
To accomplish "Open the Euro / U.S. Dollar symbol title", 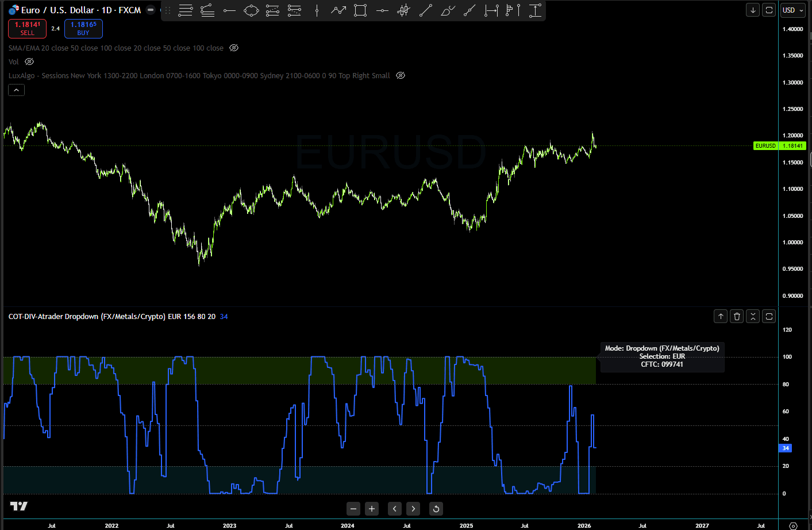I will (80, 10).
